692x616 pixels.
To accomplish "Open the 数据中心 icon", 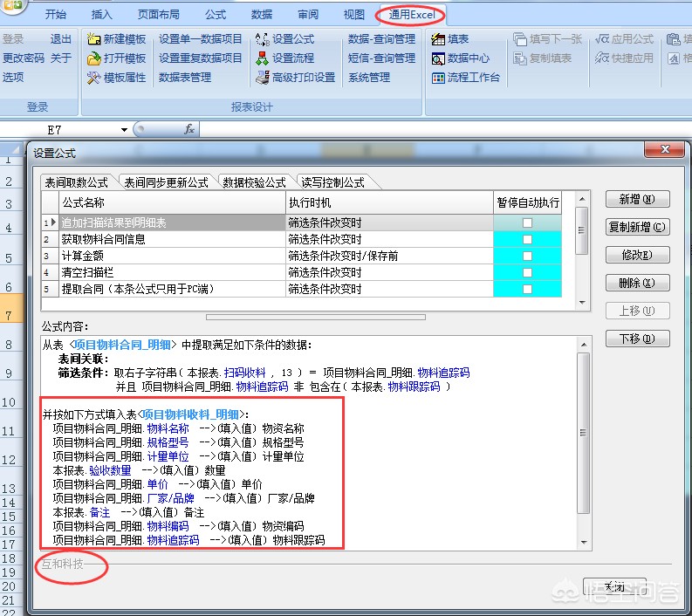I will tap(438, 58).
